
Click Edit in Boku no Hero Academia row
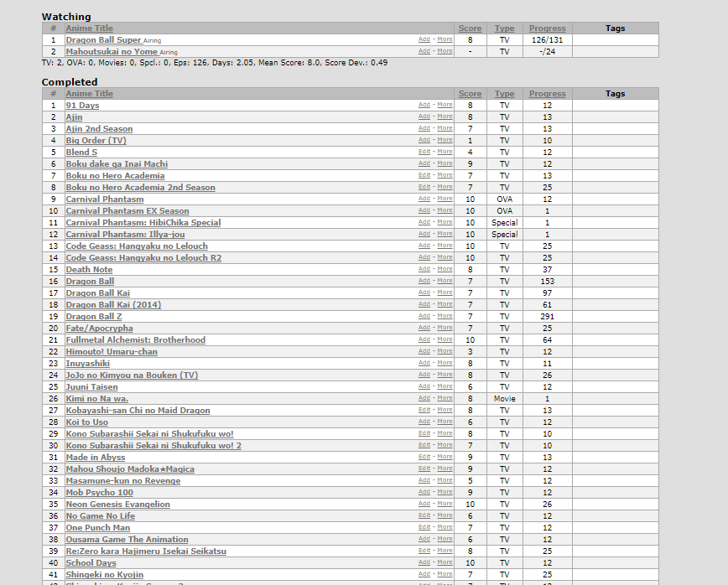tap(424, 175)
